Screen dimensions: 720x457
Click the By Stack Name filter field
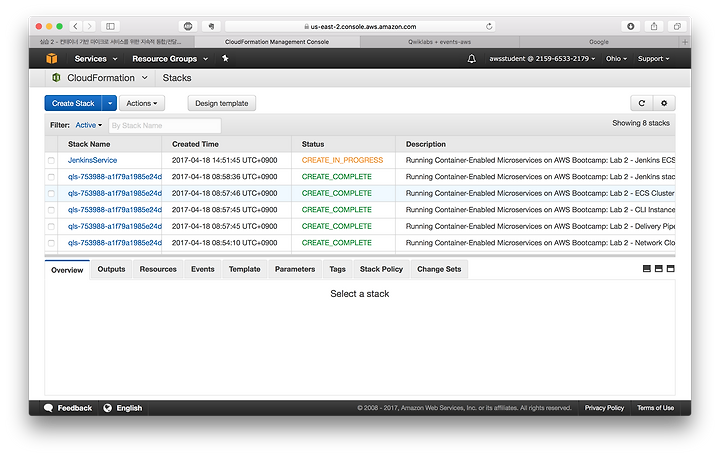165,125
